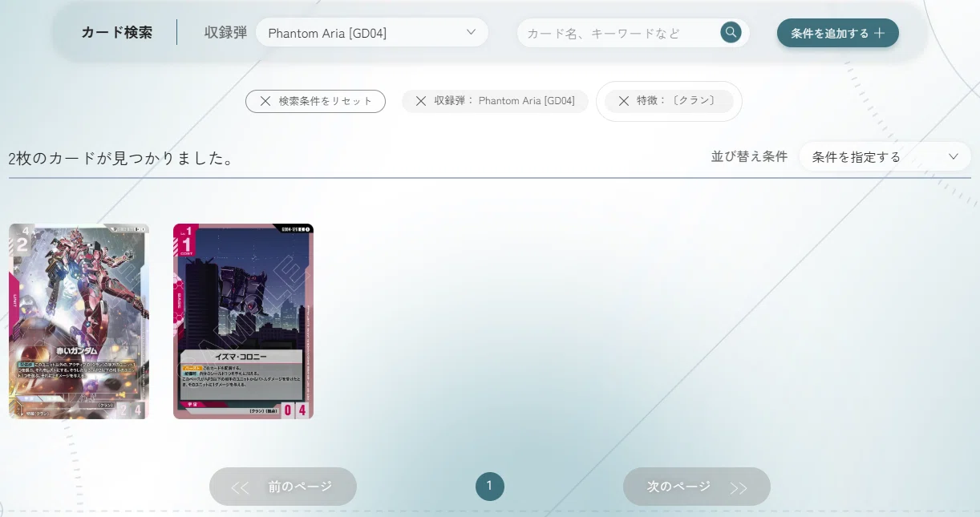Remove the 特徴〔クラン〕filter chip X
Screen dimensions: 980x517
click(x=623, y=101)
